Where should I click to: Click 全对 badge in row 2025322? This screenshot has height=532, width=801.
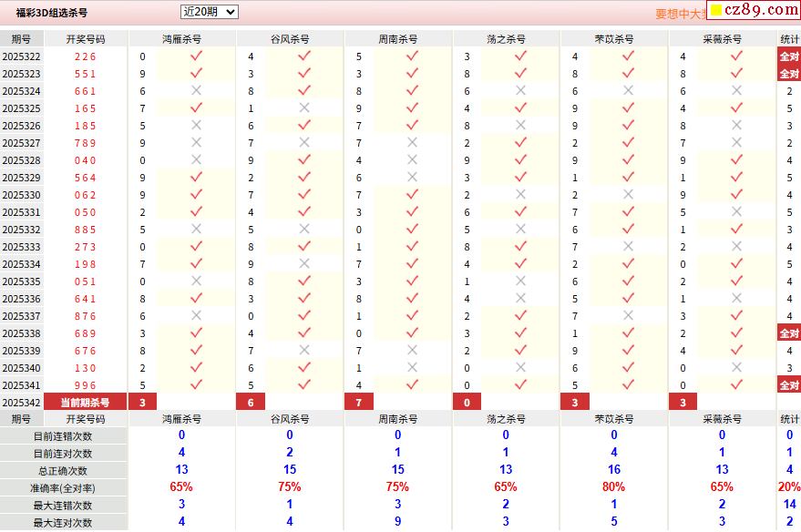pyautogui.click(x=789, y=56)
